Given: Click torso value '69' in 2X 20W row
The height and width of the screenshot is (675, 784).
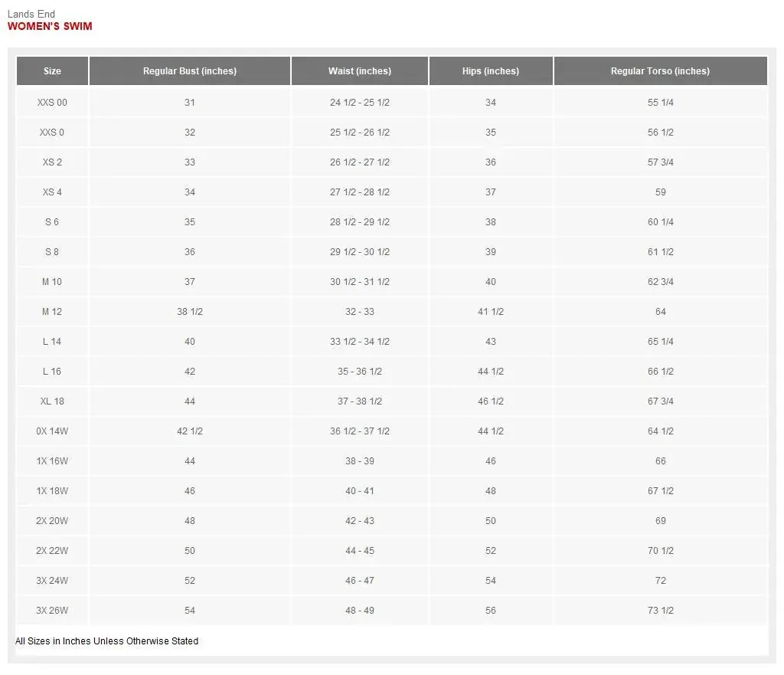Looking at the screenshot, I should [x=660, y=521].
